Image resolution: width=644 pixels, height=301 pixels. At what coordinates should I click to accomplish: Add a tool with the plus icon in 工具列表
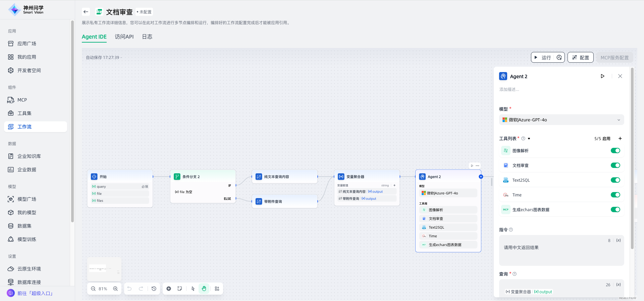(620, 138)
